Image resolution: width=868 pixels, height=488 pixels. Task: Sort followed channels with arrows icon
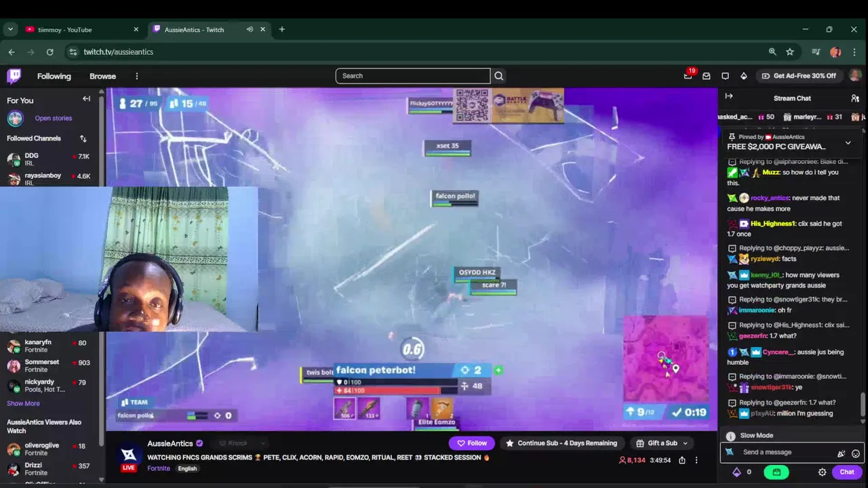[x=83, y=138]
